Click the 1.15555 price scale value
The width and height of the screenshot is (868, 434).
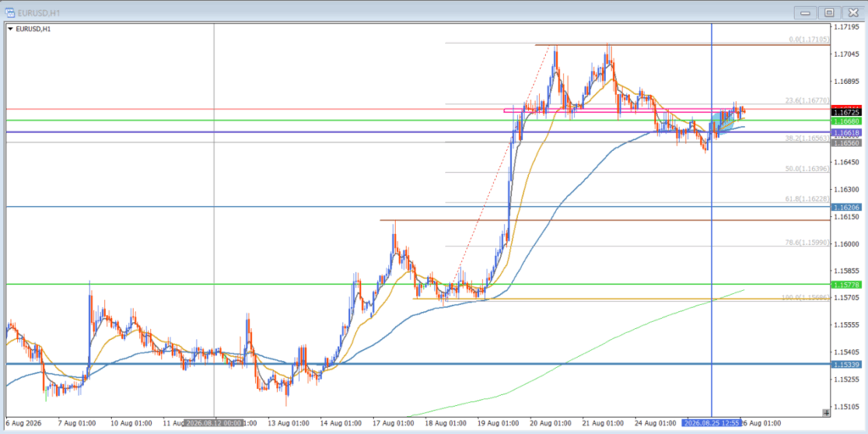pos(846,325)
